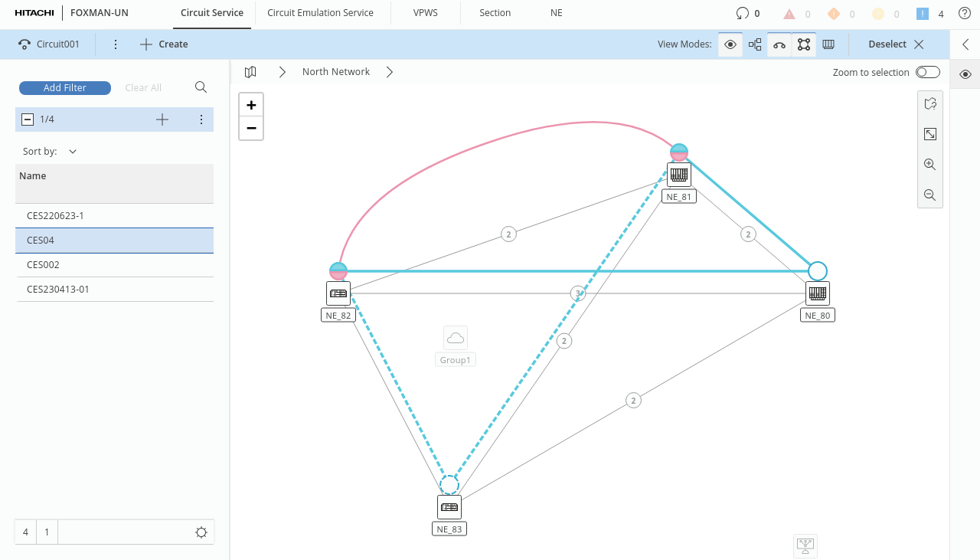Open table settings gear icon
Image resolution: width=980 pixels, height=560 pixels.
[x=201, y=532]
